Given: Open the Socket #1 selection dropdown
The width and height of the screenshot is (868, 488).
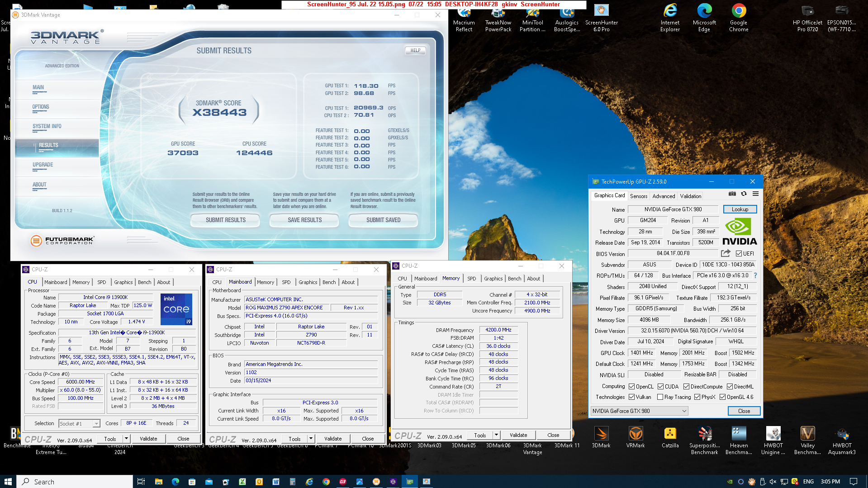Looking at the screenshot, I should (x=79, y=423).
